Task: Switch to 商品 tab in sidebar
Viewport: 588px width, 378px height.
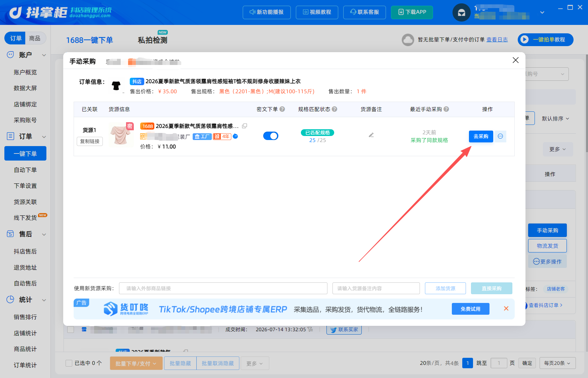Action: tap(35, 38)
